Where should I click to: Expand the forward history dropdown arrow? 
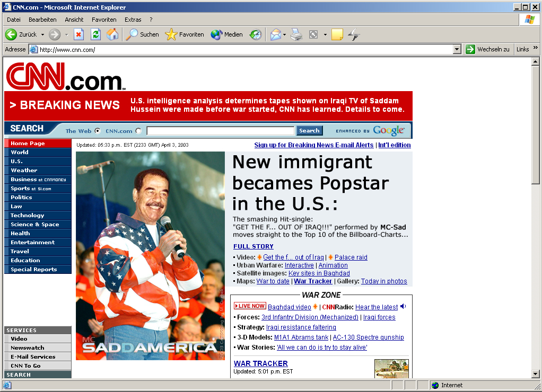click(66, 34)
